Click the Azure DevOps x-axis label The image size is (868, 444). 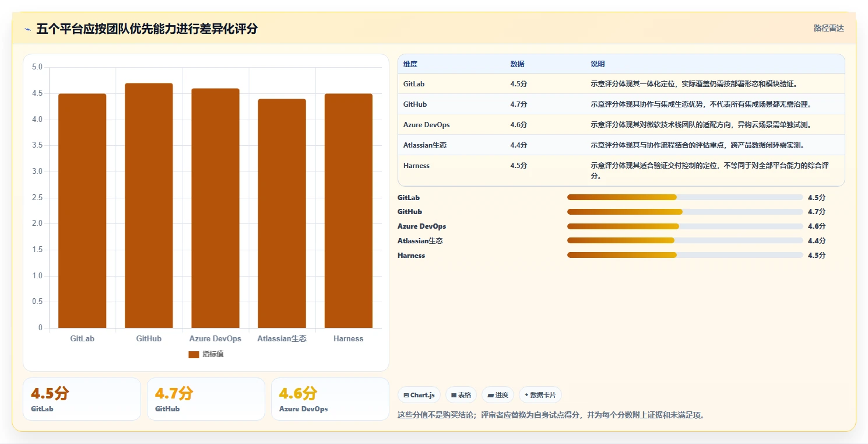click(215, 338)
